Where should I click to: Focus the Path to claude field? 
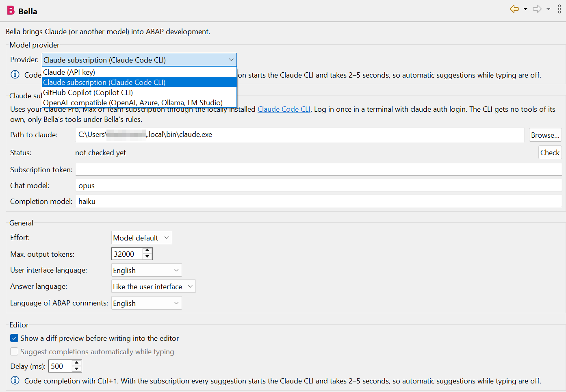[299, 135]
